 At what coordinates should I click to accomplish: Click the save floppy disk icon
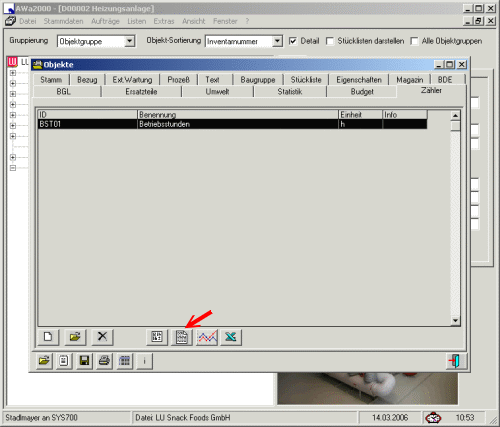[x=84, y=361]
